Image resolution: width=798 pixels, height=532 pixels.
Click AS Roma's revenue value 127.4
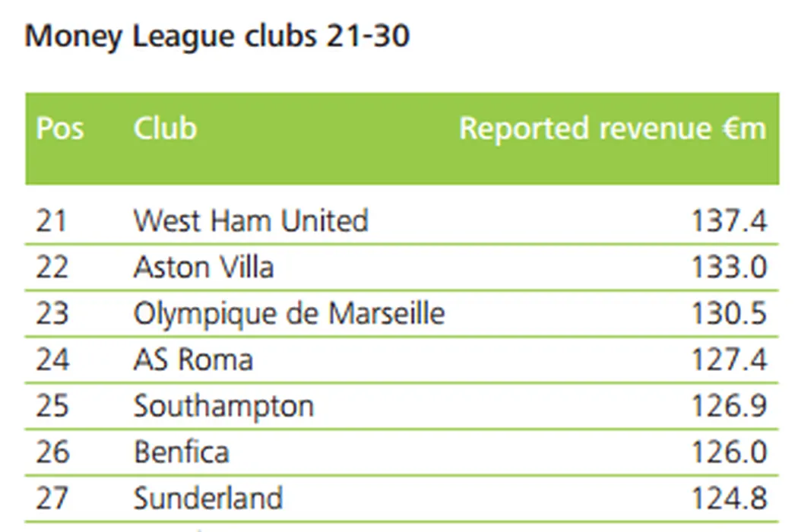click(729, 359)
